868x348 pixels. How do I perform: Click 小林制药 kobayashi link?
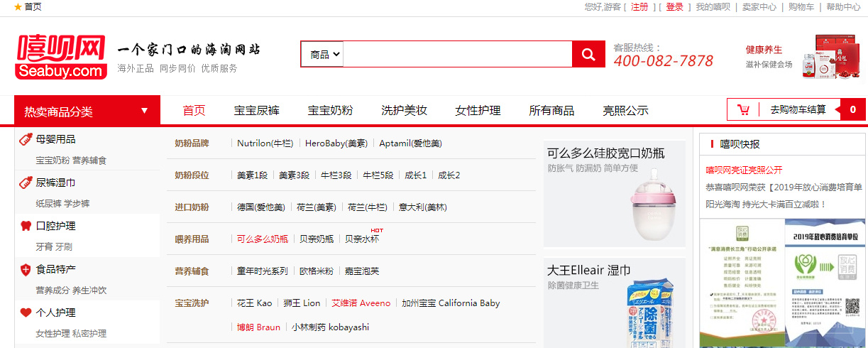[x=331, y=327]
